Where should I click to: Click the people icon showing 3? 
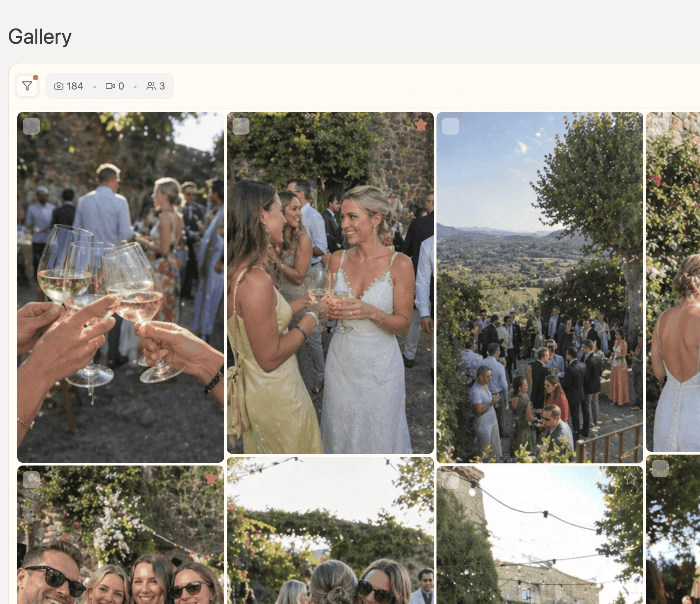click(156, 86)
